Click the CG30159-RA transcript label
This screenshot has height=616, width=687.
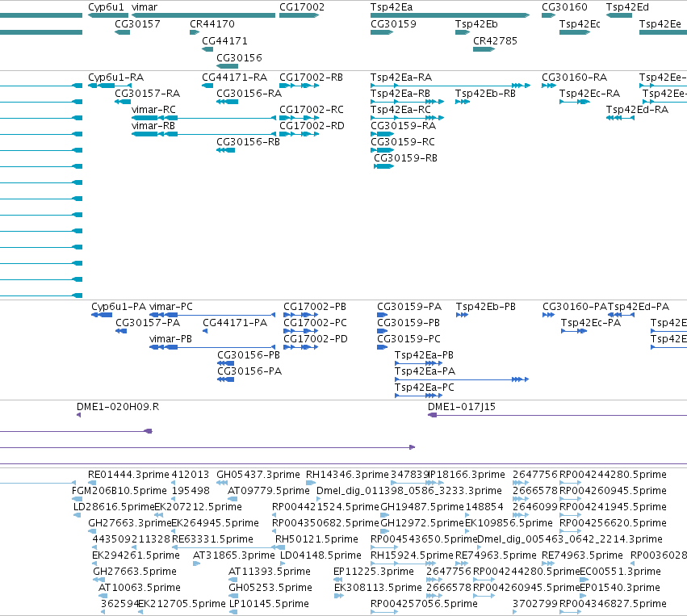[403, 126]
